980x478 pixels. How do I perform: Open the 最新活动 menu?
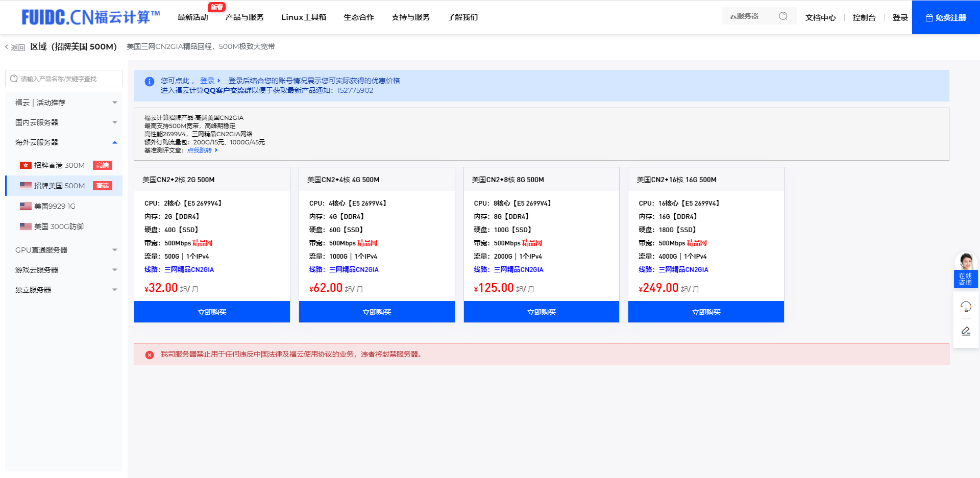point(192,17)
